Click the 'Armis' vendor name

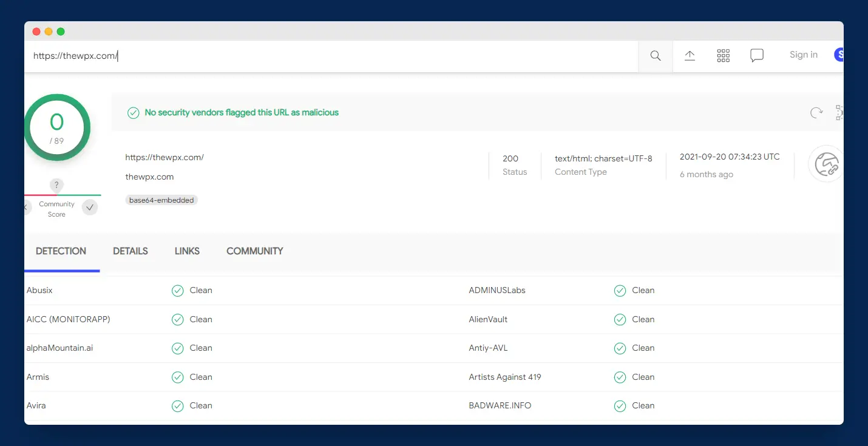point(38,377)
